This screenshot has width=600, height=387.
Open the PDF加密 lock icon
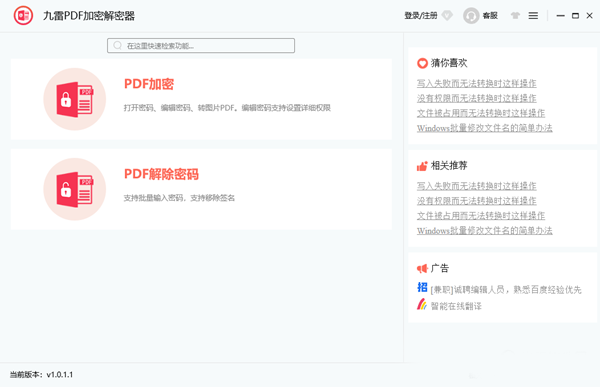tap(75, 99)
